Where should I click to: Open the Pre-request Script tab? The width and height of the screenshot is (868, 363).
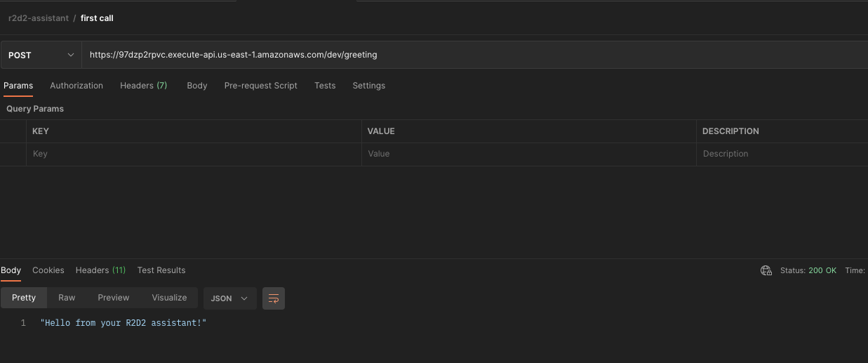coord(260,86)
